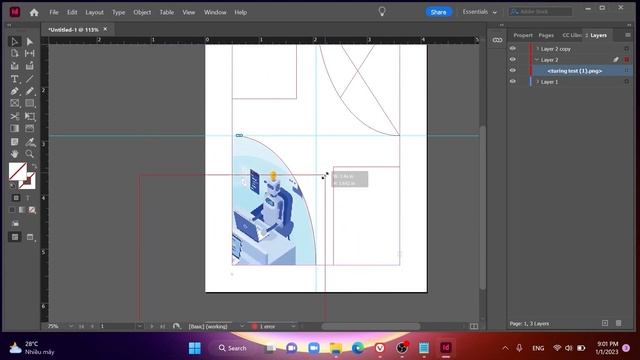This screenshot has width=640, height=360.
Task: Click the Fill color swatch
Action: pyautogui.click(x=18, y=171)
